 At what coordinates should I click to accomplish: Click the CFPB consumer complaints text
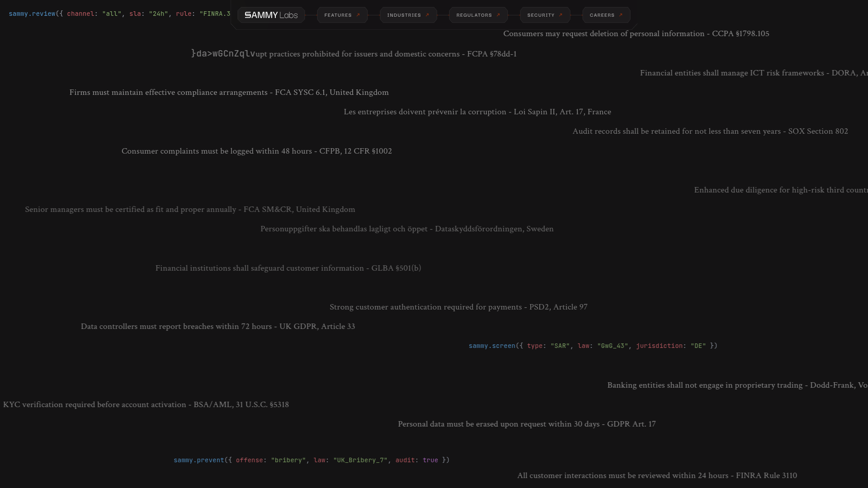[x=257, y=151]
